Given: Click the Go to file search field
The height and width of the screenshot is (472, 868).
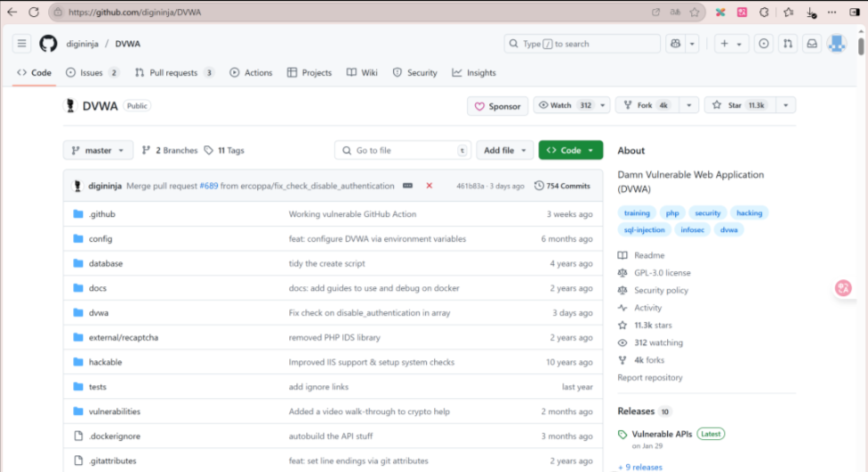Looking at the screenshot, I should click(403, 151).
